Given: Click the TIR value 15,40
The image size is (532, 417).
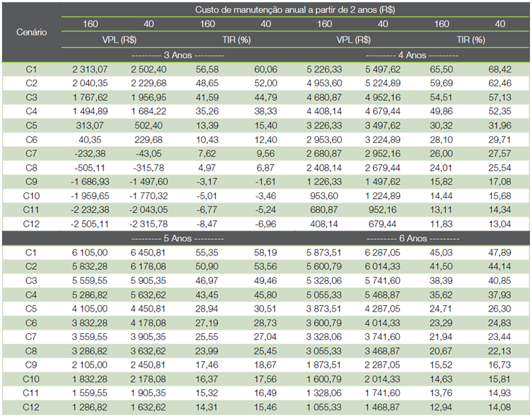Looking at the screenshot, I should (265, 126).
